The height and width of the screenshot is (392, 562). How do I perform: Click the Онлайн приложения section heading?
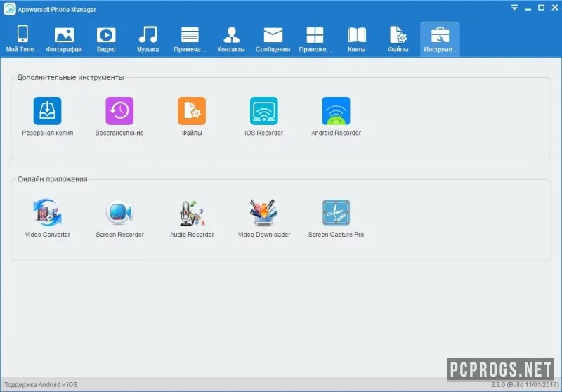click(52, 179)
